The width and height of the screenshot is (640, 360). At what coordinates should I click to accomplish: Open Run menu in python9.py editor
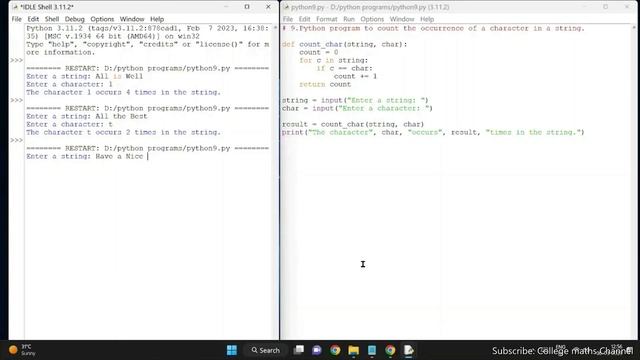(x=349, y=19)
